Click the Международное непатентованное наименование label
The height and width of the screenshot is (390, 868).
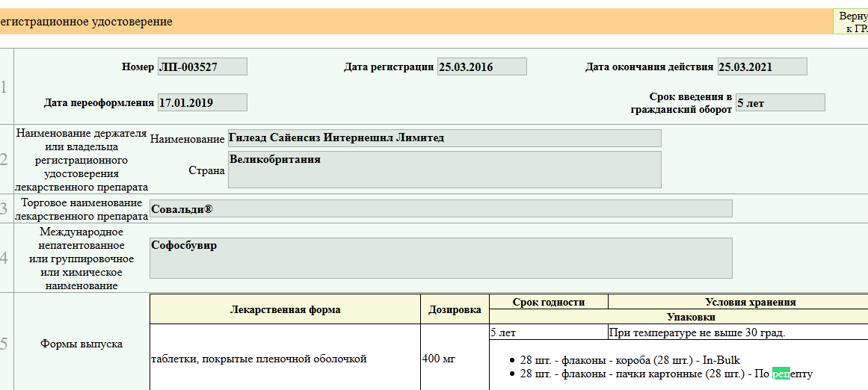[82, 259]
